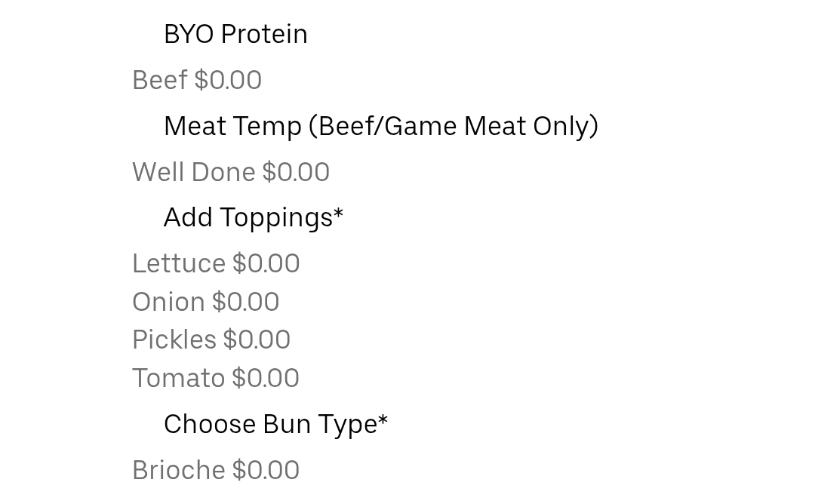Screen dimensions: 815x504
Task: Click the asterisk after Choose Bun Type
Action: pyautogui.click(x=383, y=420)
